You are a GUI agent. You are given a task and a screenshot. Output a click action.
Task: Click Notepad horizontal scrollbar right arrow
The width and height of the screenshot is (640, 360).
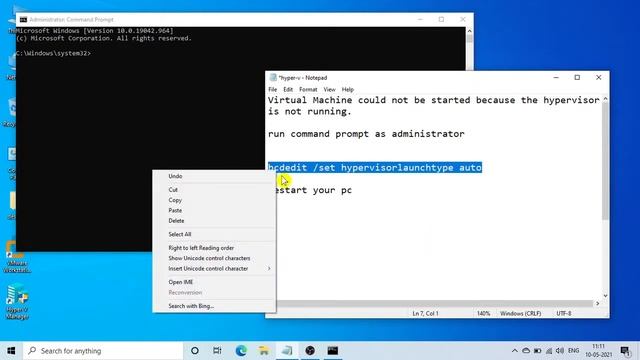point(598,303)
